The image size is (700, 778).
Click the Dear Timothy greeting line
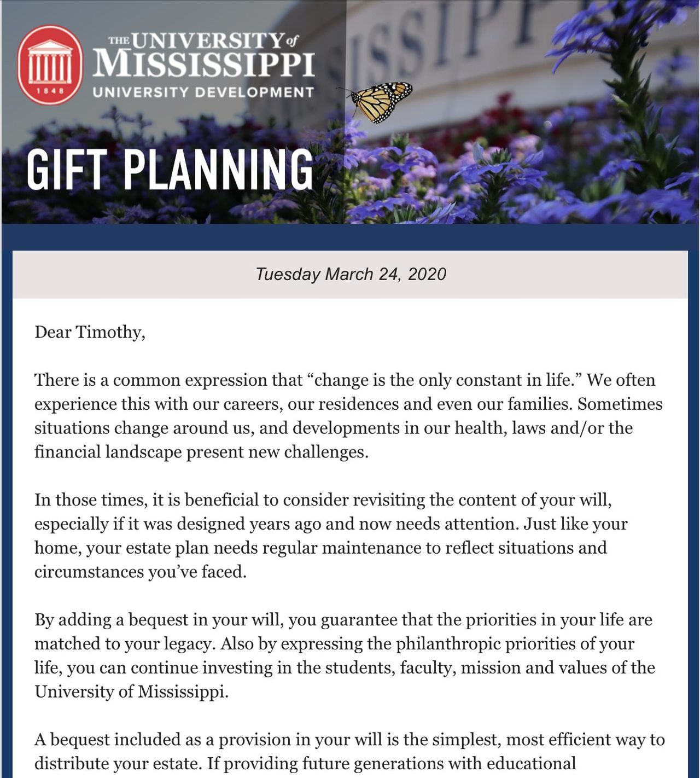point(90,332)
